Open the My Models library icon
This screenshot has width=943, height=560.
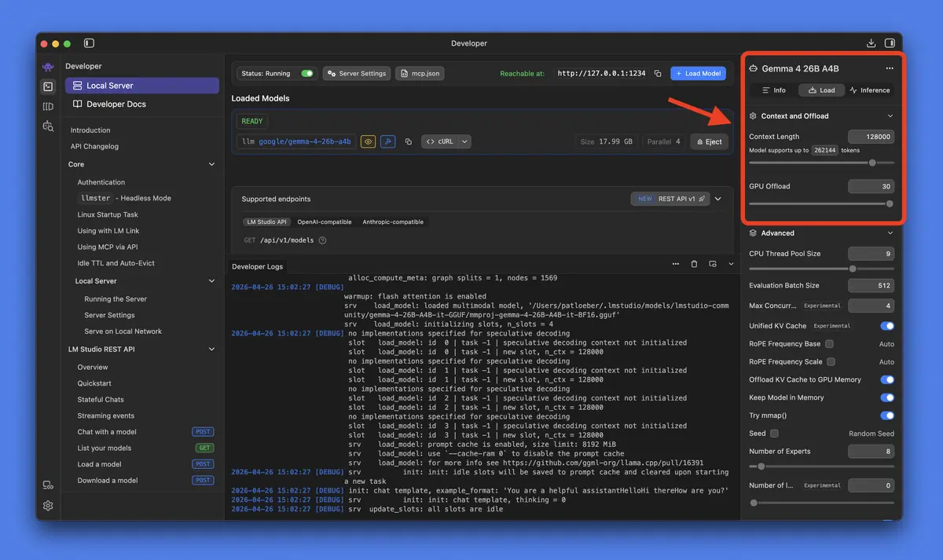(x=48, y=106)
